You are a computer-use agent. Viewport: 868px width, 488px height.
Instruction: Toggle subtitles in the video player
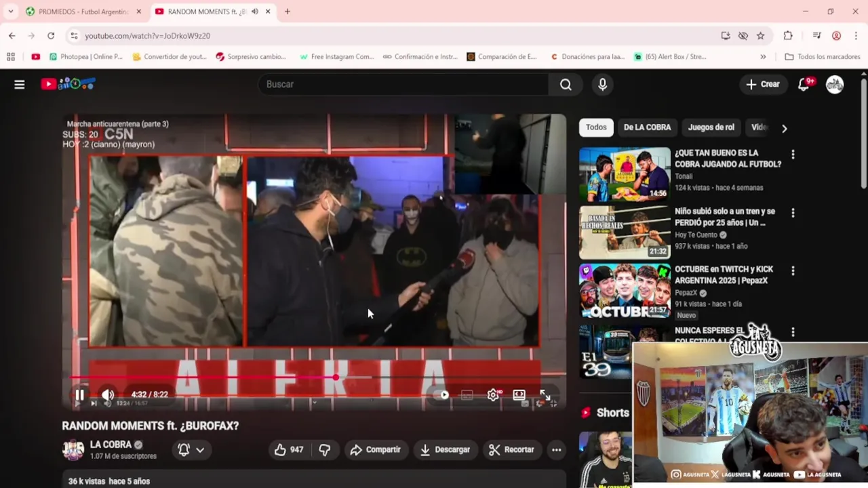(467, 394)
